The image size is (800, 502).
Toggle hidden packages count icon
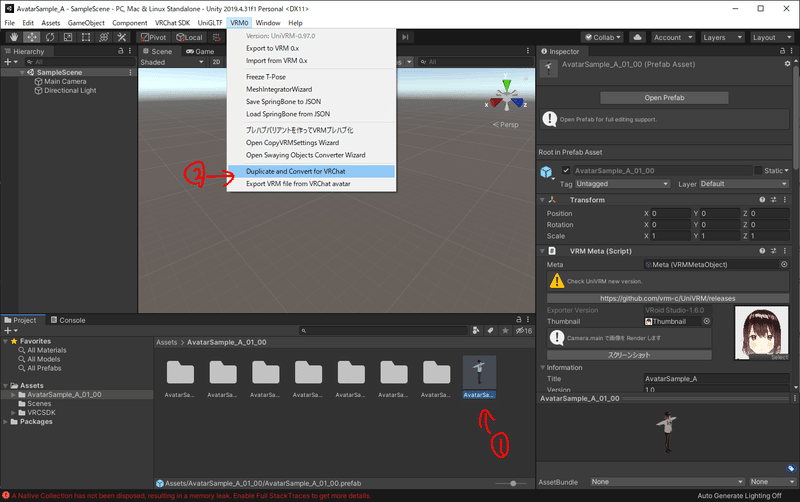523,331
